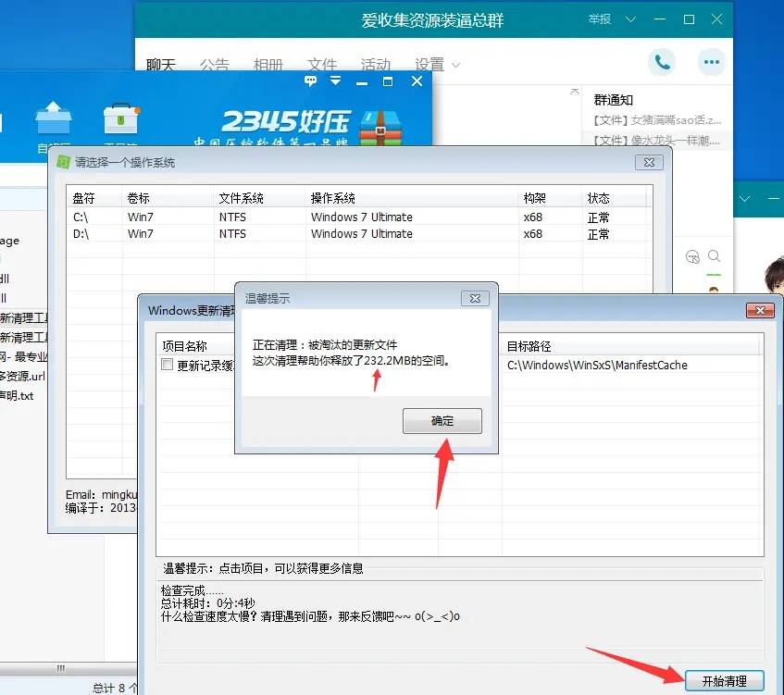Screen dimensions: 784x695
Task: Click 确定 in the 温馨提示 dialog
Action: (x=442, y=421)
